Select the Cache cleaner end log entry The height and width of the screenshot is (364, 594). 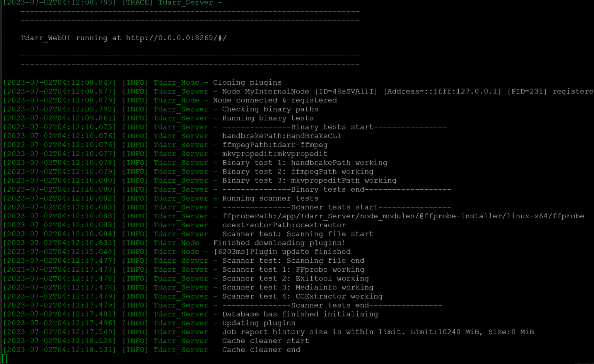(x=261, y=350)
